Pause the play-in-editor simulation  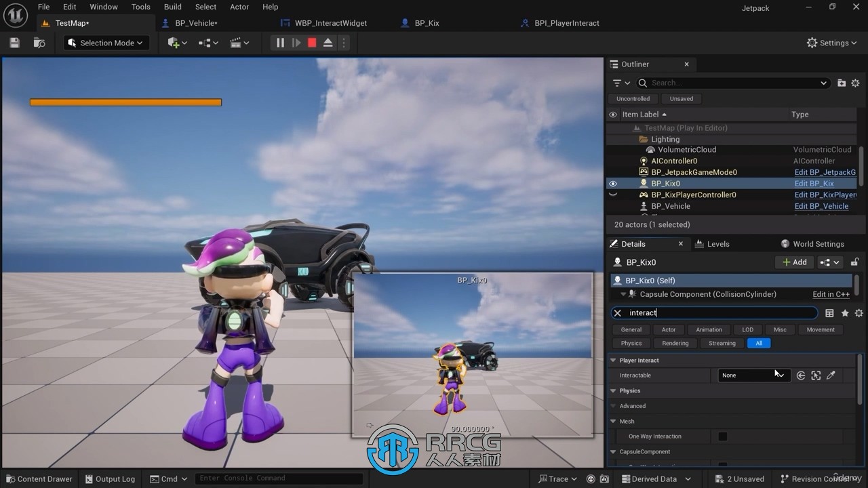tap(280, 43)
